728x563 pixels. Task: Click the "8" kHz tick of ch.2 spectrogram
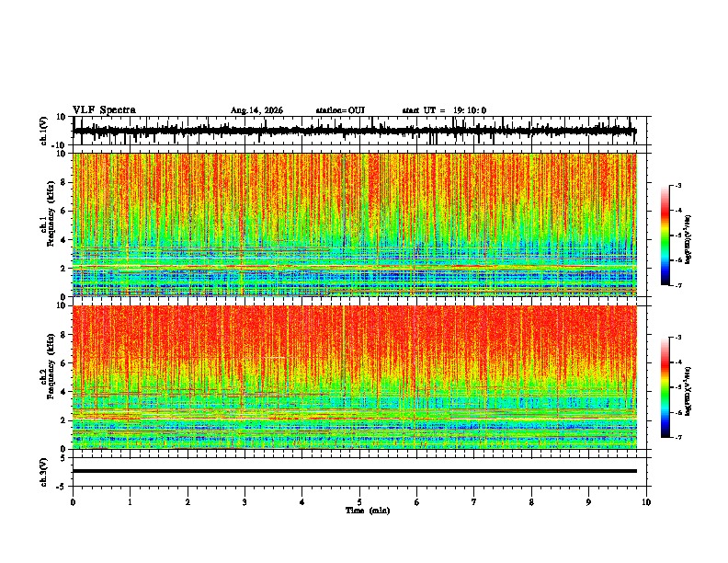(x=63, y=335)
